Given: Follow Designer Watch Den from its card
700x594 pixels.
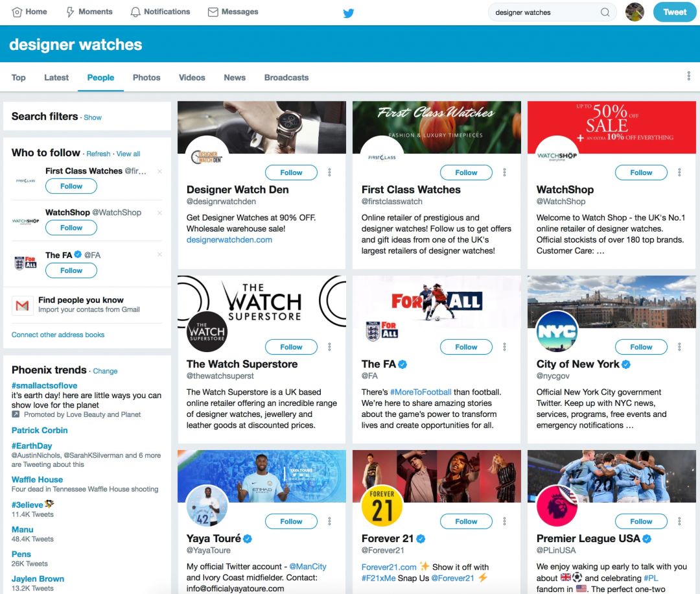Looking at the screenshot, I should point(291,172).
